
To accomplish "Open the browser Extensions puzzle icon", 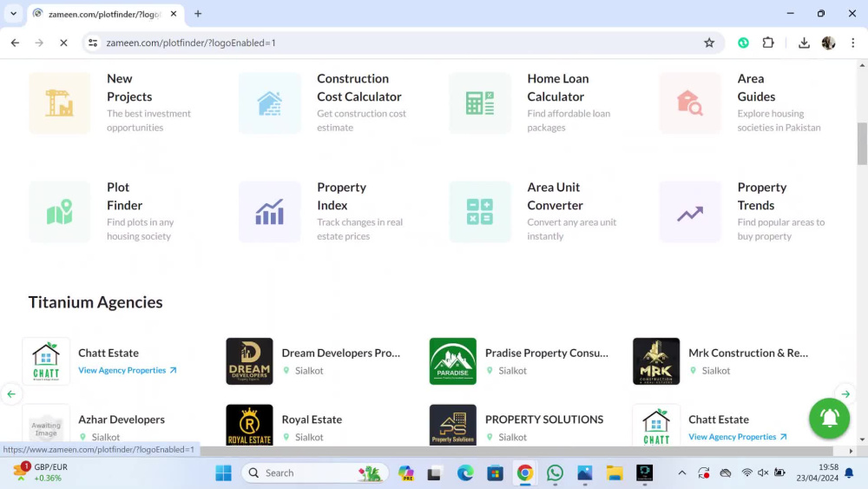I will point(768,43).
